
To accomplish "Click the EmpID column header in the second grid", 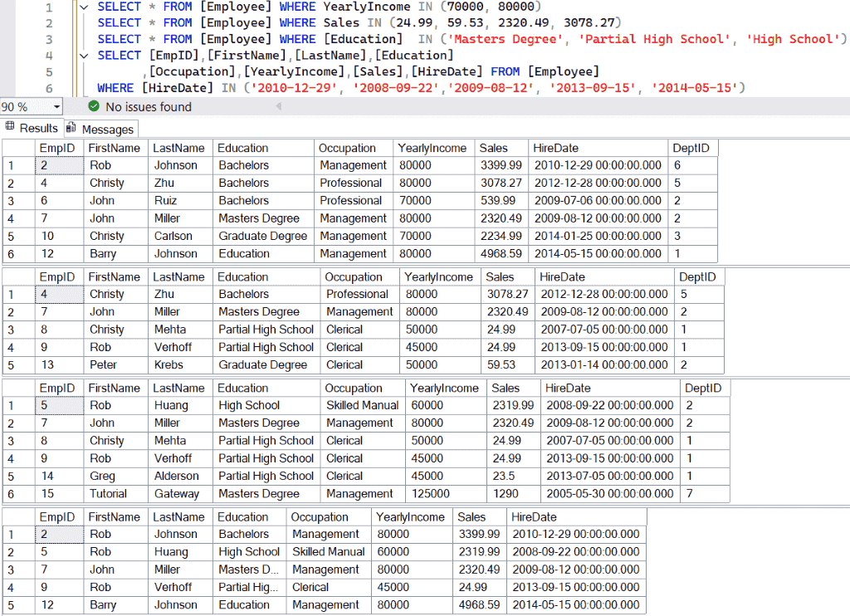I will (58, 276).
